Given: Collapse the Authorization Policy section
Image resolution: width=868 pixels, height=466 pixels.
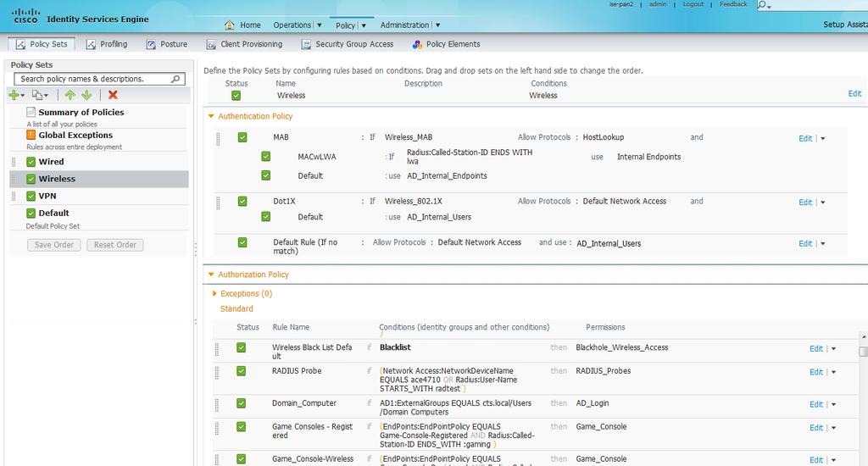Looking at the screenshot, I should [x=211, y=275].
